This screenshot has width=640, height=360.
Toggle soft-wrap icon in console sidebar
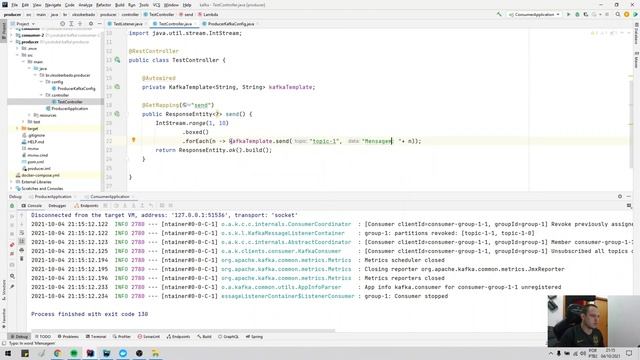(x=22, y=233)
